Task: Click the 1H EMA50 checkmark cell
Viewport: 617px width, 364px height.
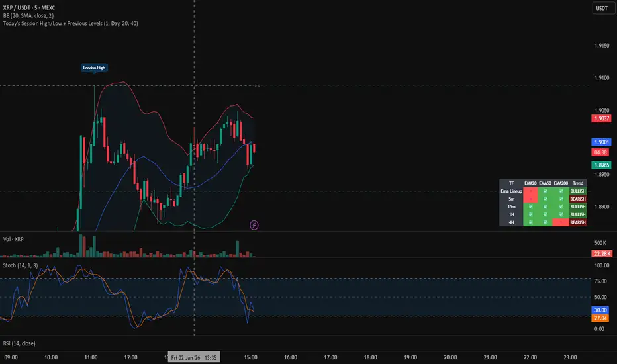Action: pos(546,214)
